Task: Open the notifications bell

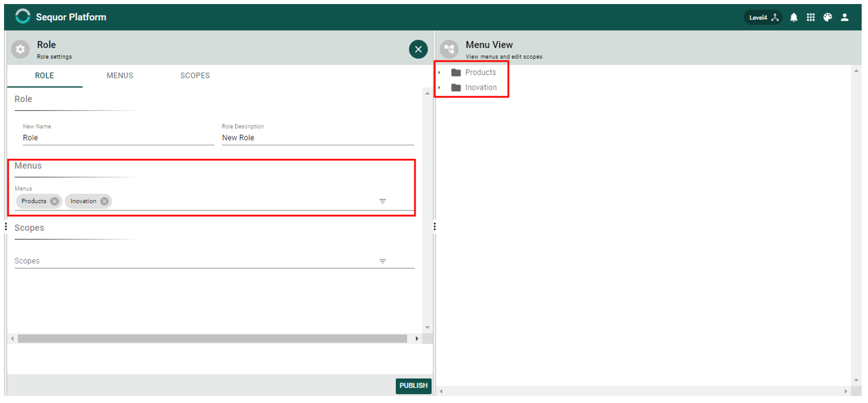Action: [x=794, y=17]
